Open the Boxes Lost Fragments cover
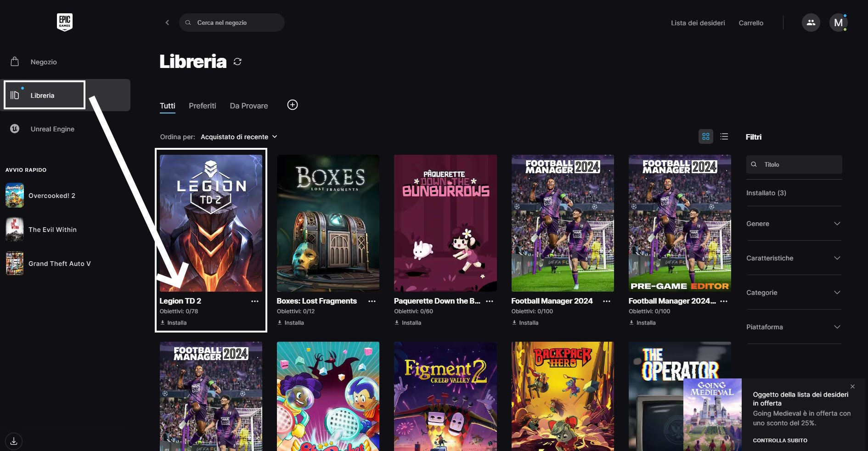The image size is (868, 451). [328, 223]
